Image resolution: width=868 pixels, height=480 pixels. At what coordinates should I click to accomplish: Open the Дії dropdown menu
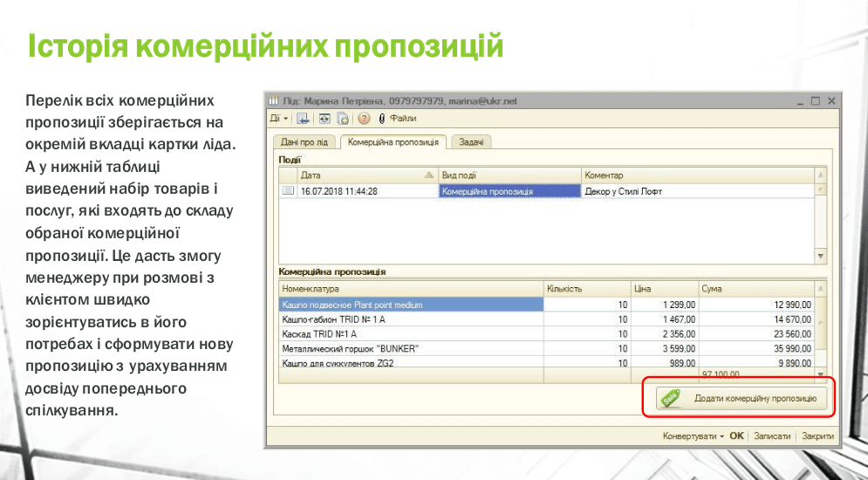277,119
